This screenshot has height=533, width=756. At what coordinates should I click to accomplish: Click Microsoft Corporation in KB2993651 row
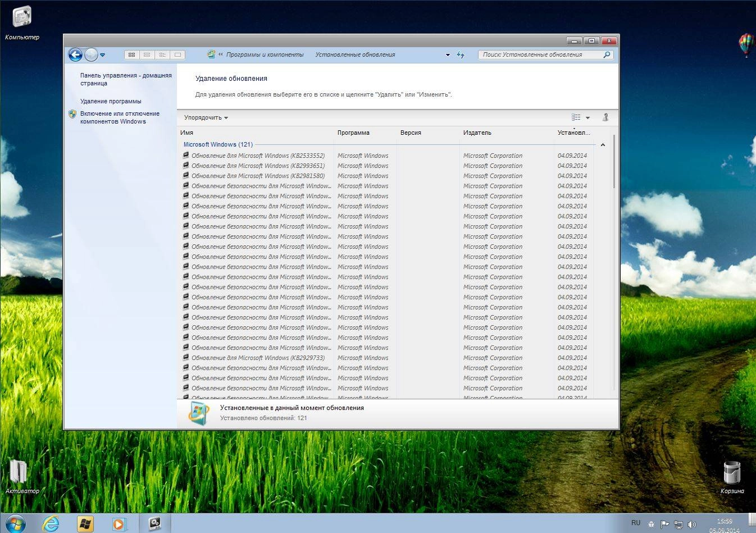493,166
